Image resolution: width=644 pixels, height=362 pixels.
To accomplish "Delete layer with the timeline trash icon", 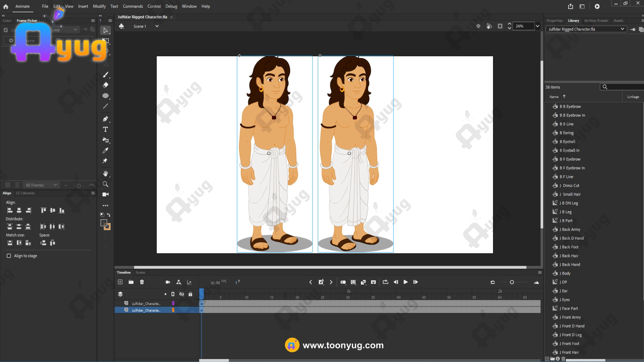I will (x=142, y=282).
